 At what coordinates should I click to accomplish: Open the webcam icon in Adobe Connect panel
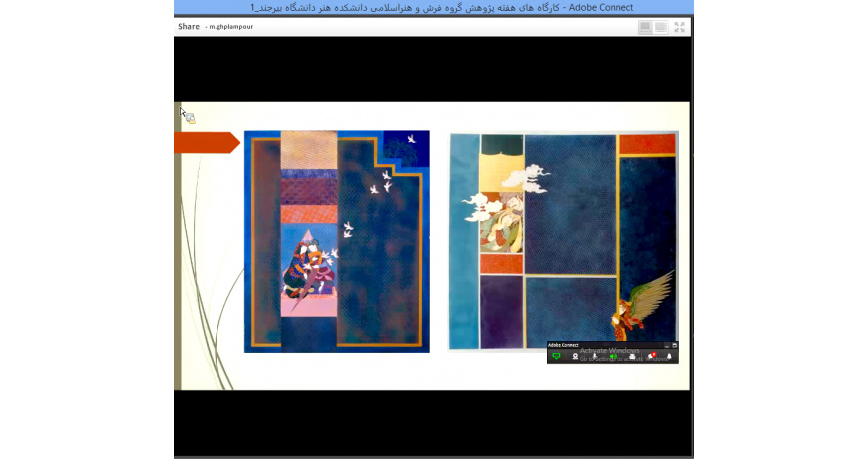[575, 356]
